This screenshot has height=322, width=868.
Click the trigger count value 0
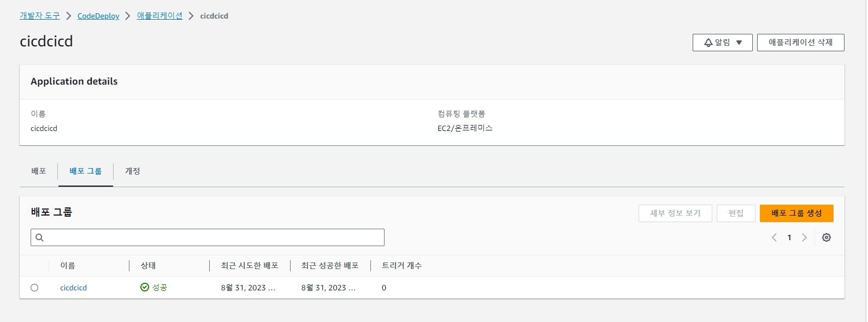tap(384, 288)
